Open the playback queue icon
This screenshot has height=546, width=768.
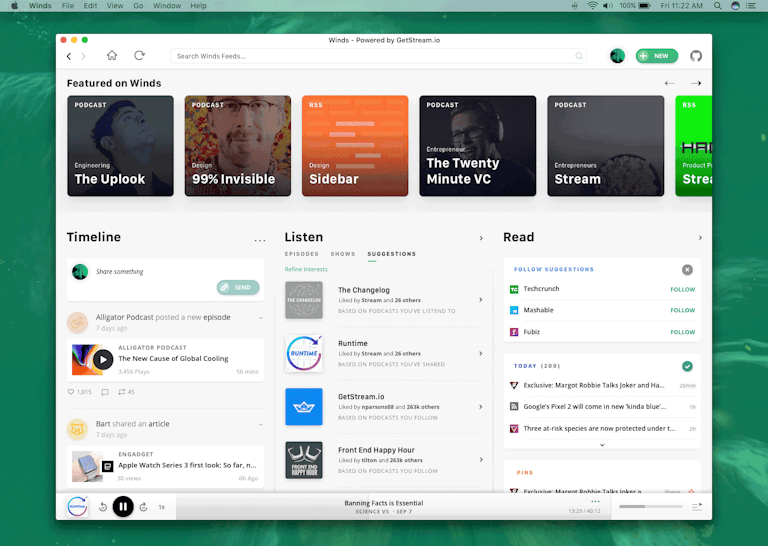click(x=696, y=506)
